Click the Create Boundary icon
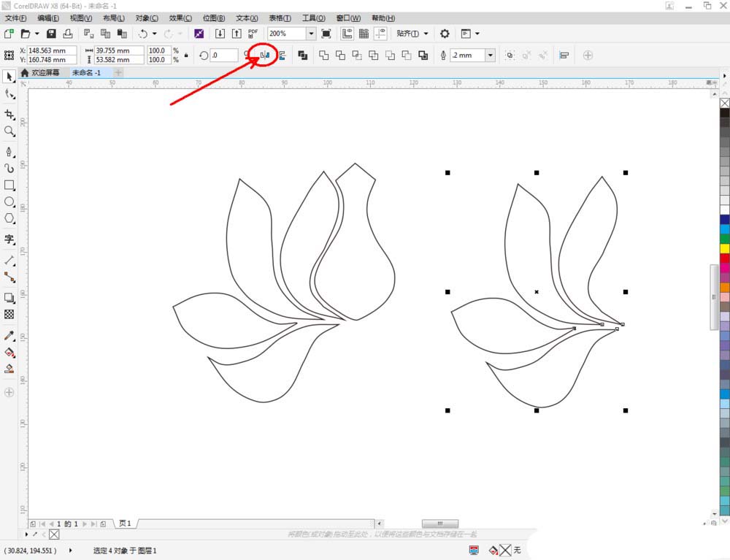This screenshot has width=730, height=560. click(423, 55)
